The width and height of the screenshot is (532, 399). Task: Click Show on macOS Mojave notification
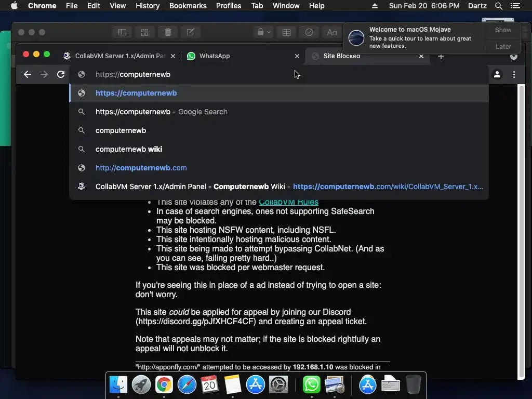(x=503, y=30)
